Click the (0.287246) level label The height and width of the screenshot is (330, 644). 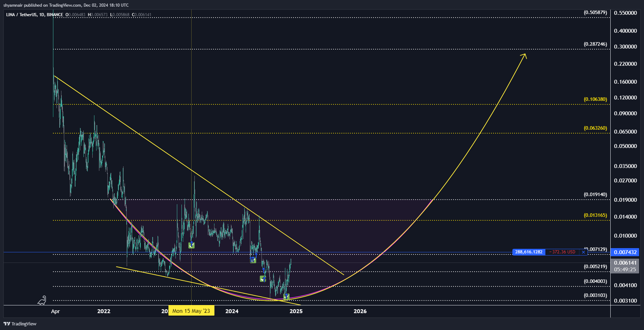595,44
